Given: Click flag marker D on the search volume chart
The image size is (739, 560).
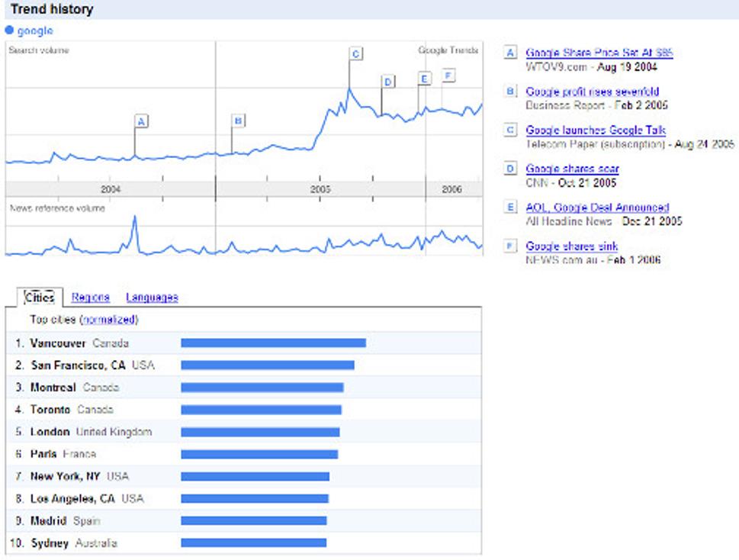Looking at the screenshot, I should coord(388,82).
